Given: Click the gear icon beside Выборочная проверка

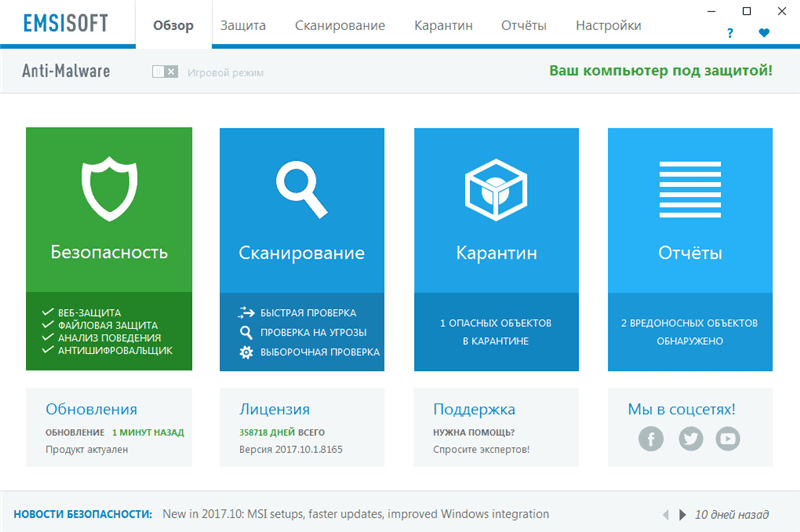Looking at the screenshot, I should pyautogui.click(x=246, y=352).
